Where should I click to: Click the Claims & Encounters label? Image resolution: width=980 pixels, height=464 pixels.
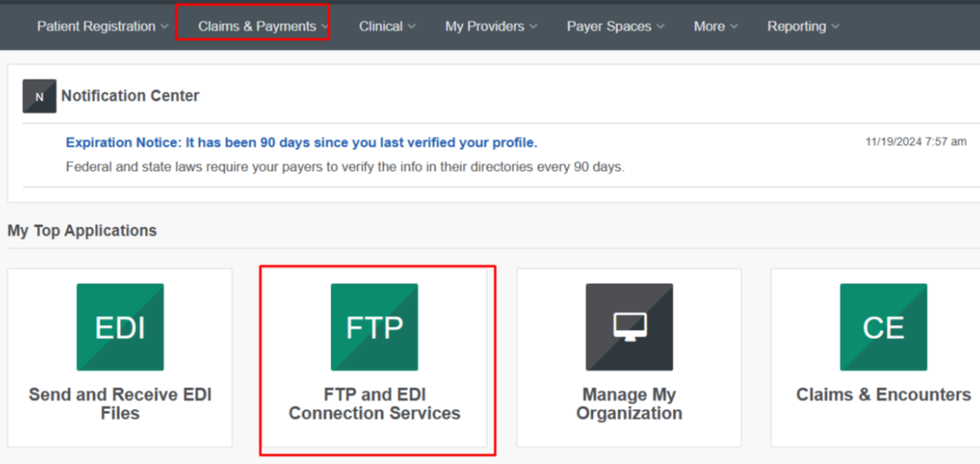click(x=883, y=395)
